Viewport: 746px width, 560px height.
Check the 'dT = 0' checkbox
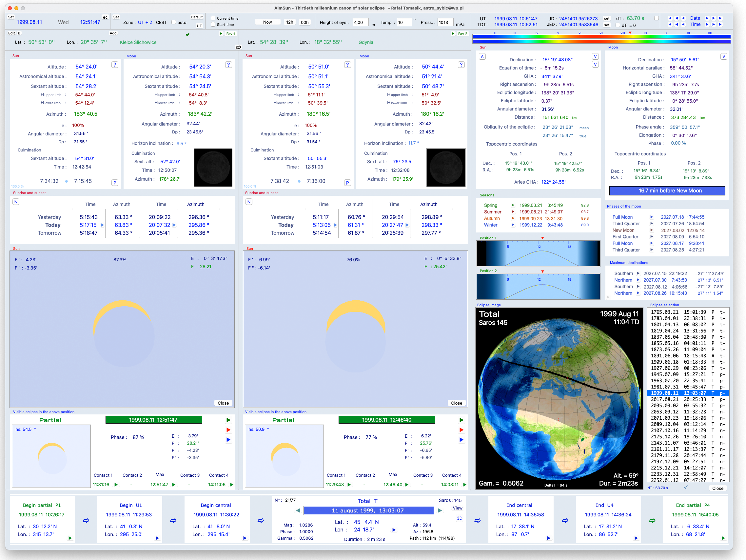tap(618, 25)
